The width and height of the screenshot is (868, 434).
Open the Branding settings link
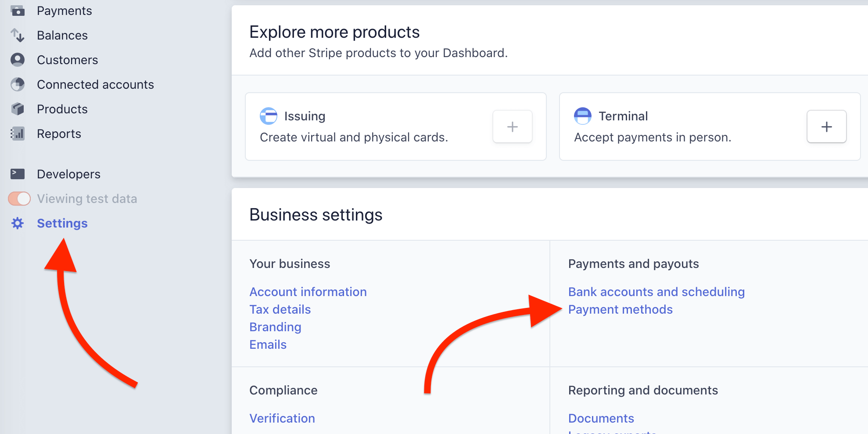point(275,327)
